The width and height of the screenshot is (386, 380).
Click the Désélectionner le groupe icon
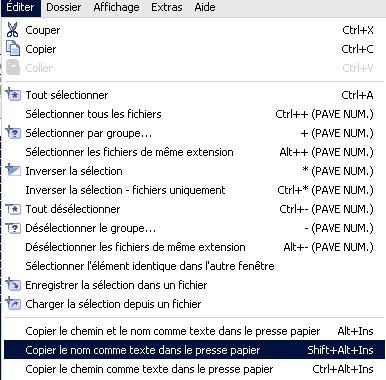tap(13, 228)
